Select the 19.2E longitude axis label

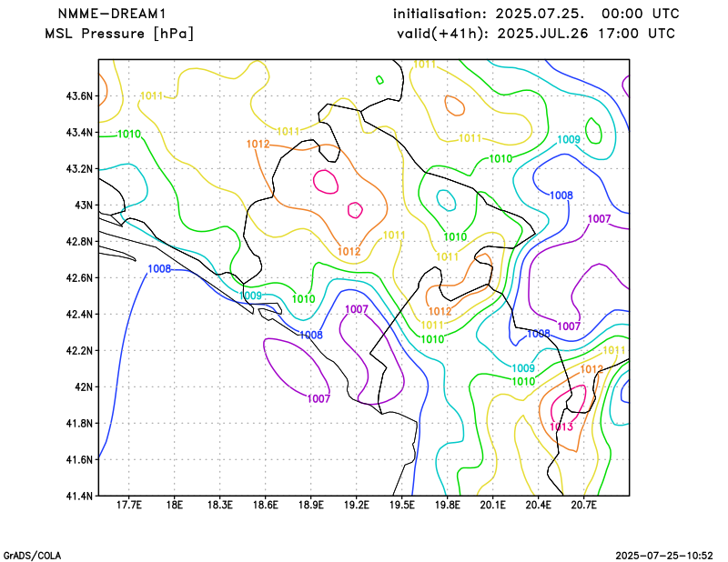coord(356,505)
